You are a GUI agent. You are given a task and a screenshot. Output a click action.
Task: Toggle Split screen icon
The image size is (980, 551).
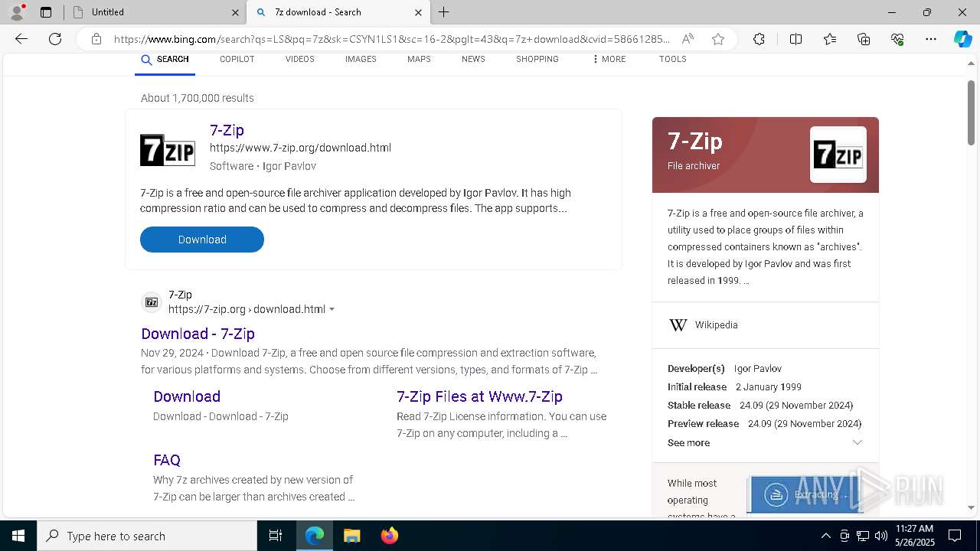pyautogui.click(x=795, y=39)
